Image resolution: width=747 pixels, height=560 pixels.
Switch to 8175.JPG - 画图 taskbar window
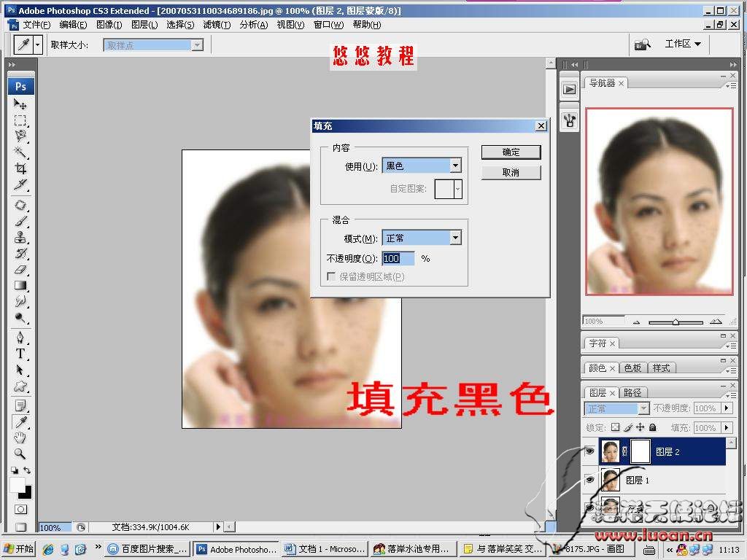coord(591,550)
